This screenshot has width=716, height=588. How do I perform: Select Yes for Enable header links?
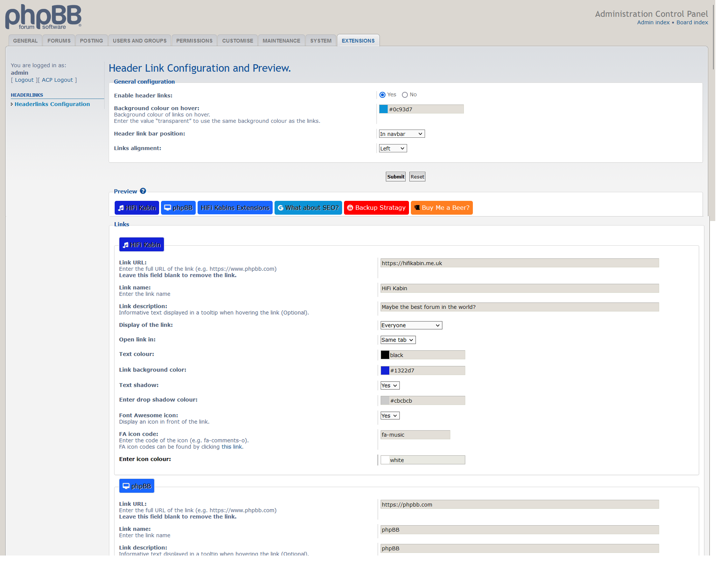click(382, 95)
